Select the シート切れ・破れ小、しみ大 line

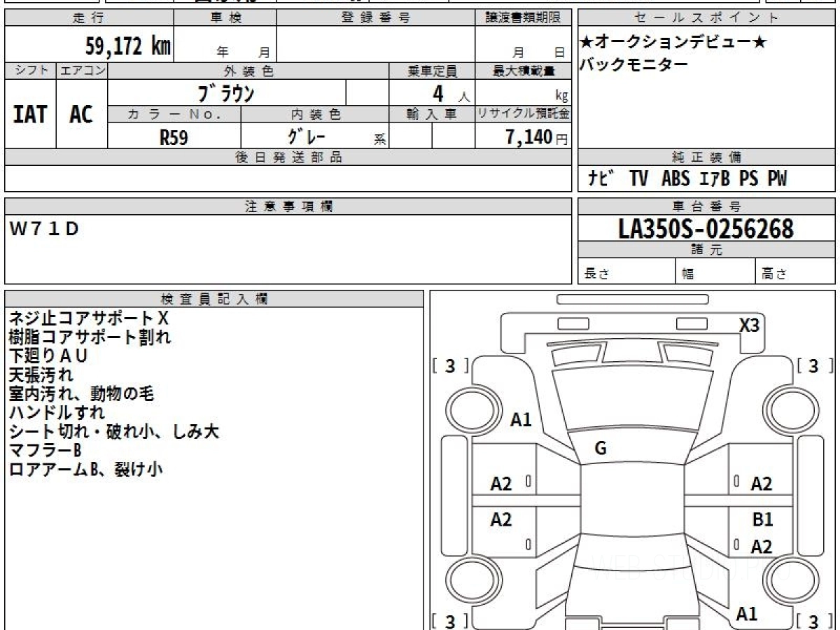coord(113,431)
